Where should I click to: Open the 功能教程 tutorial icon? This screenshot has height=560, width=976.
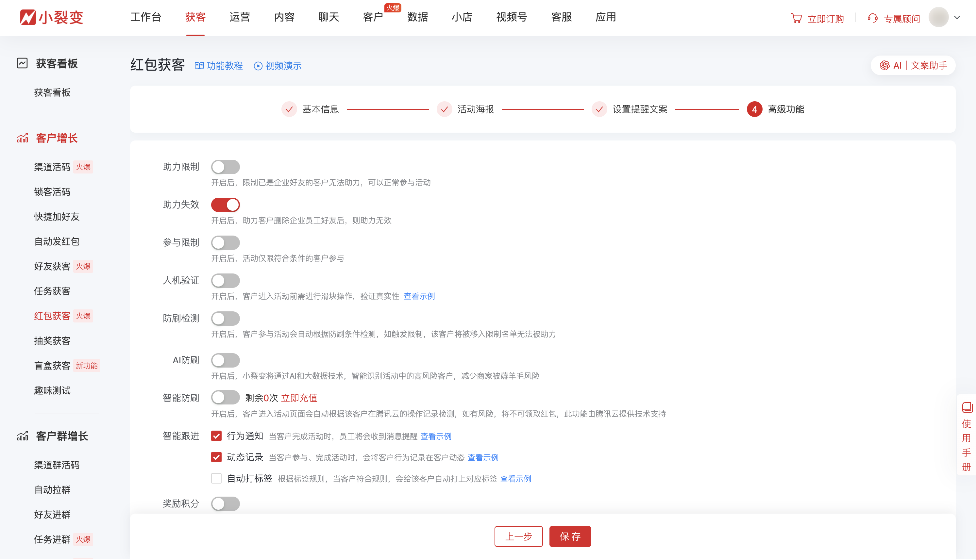tap(200, 65)
